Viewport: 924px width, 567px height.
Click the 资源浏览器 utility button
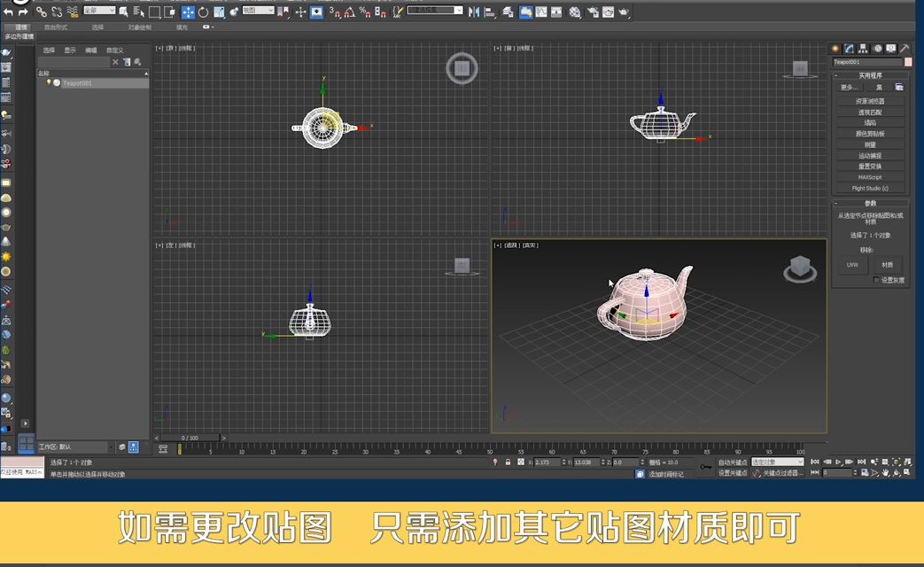pyautogui.click(x=871, y=101)
